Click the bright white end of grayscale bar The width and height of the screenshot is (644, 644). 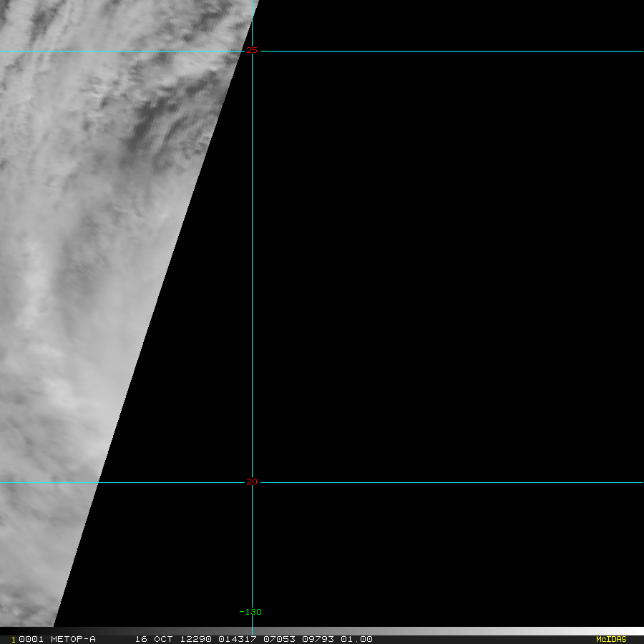click(x=630, y=631)
